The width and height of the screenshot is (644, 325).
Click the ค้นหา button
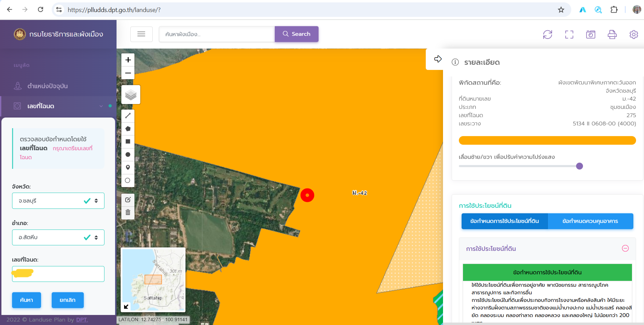(x=27, y=300)
